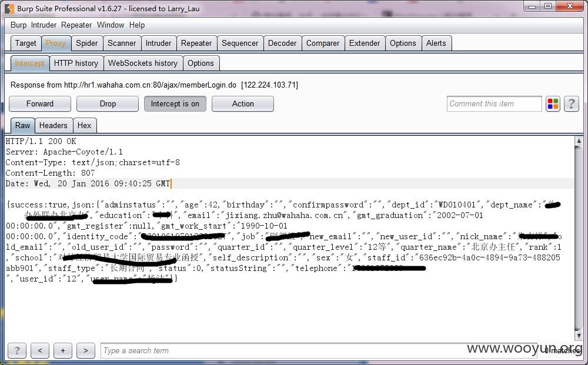Viewport: 588px width, 365px height.
Task: Toggle the Intercept is on button
Action: click(175, 104)
